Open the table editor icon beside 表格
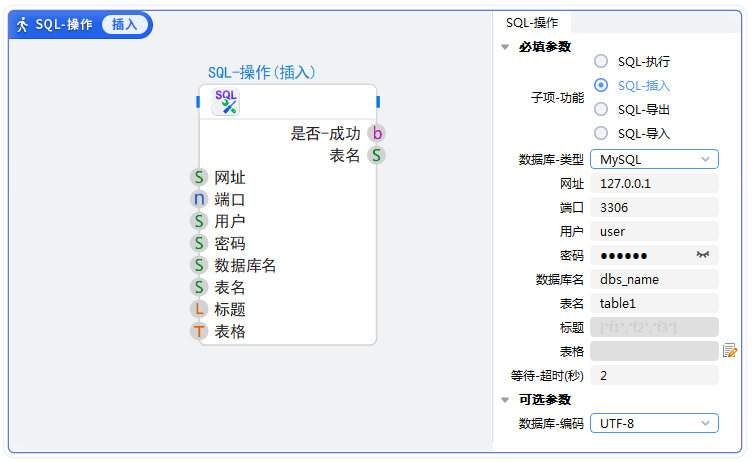The height and width of the screenshot is (462, 756). point(730,351)
